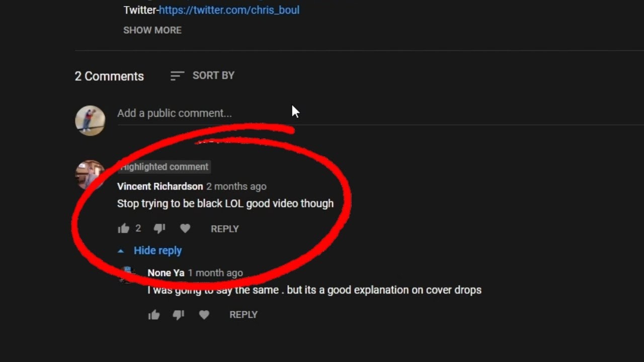The width and height of the screenshot is (644, 362).
Task: Click your profile avatar beside comment box
Action: point(90,121)
